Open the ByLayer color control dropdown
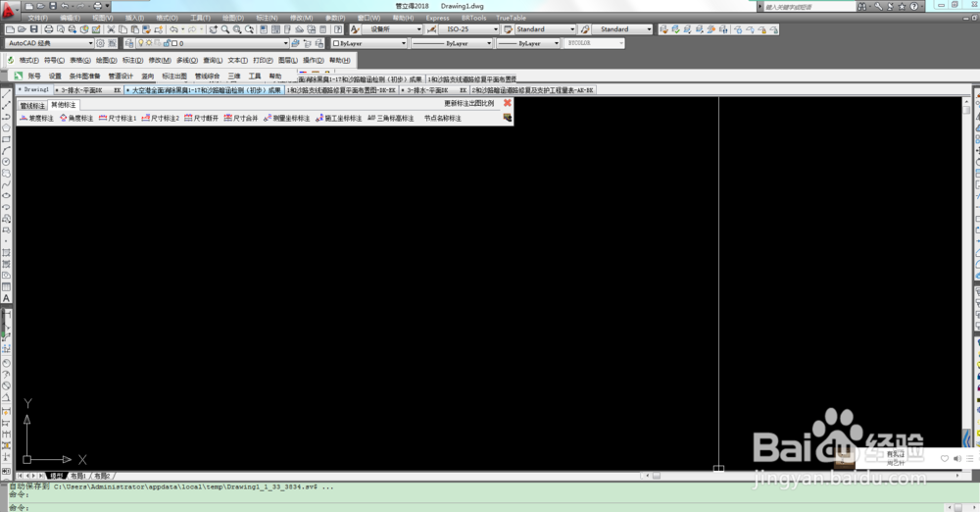 368,43
